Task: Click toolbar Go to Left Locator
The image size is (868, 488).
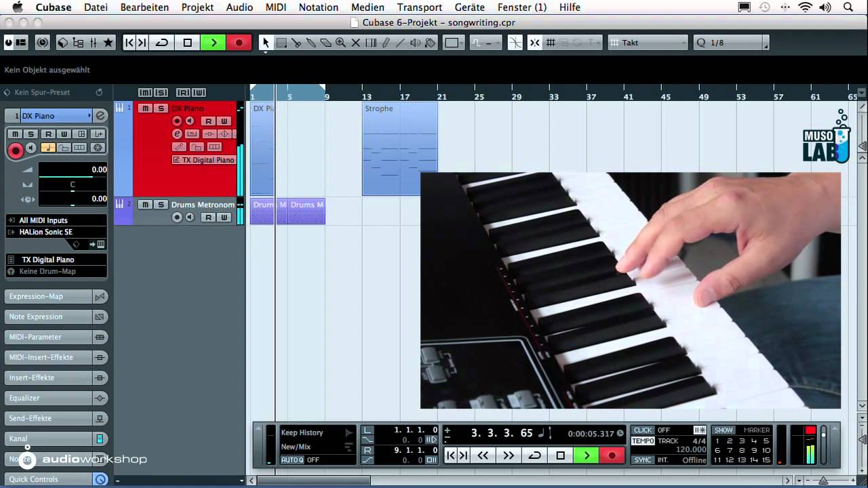Action: click(130, 43)
